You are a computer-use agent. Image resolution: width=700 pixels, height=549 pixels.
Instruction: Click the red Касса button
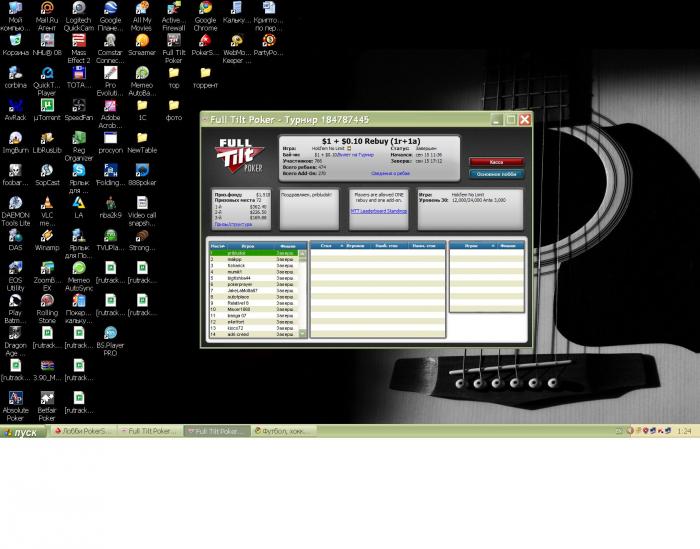tap(496, 162)
